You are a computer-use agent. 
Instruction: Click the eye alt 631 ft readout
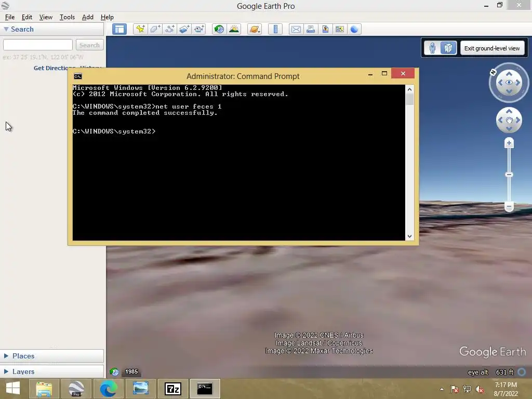coord(490,372)
